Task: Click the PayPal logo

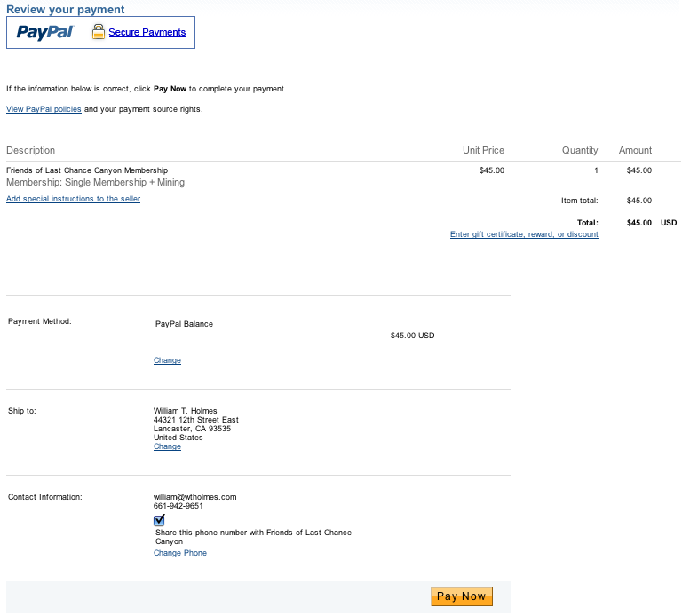Action: tap(45, 32)
